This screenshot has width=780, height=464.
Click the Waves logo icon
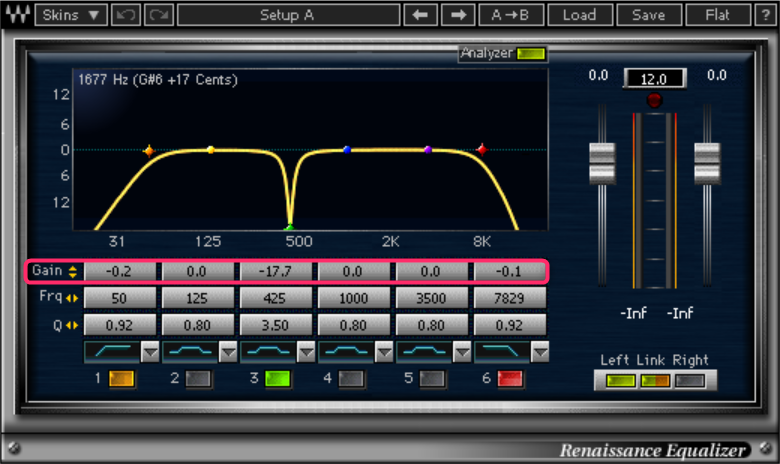pyautogui.click(x=17, y=14)
